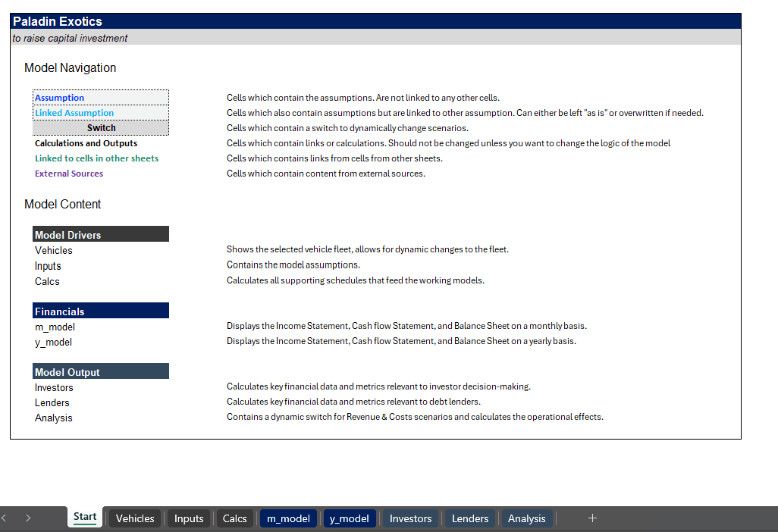Click the 'links from cells from other sheets' description
This screenshot has width=778, height=532.
[334, 158]
